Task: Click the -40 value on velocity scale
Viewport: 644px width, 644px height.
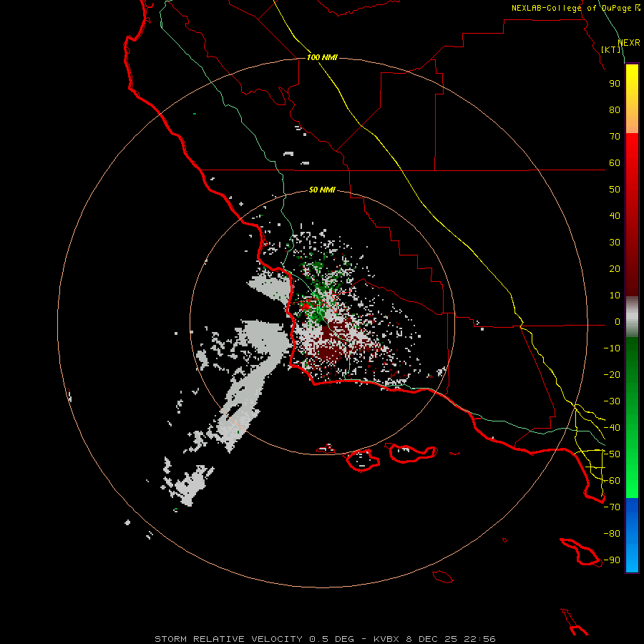Action: pos(612,428)
